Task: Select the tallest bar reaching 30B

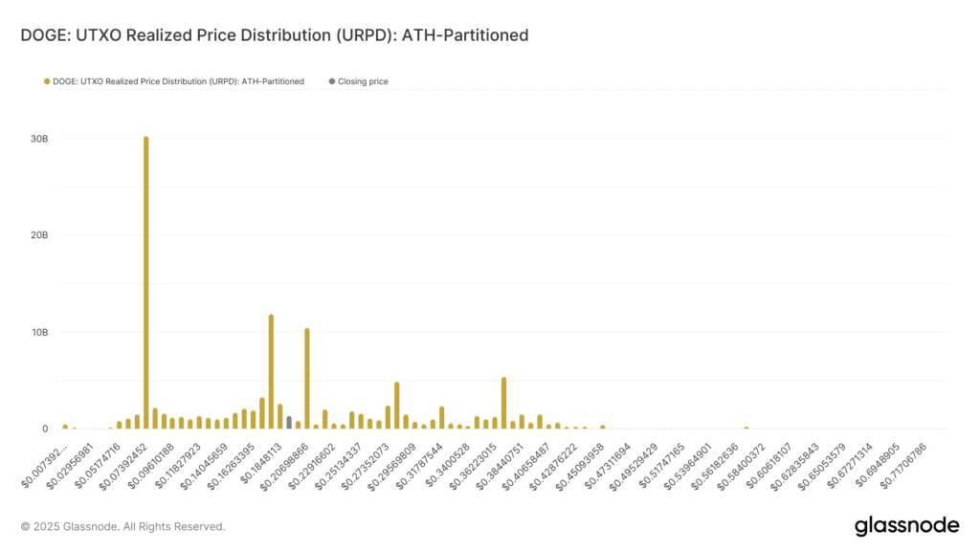Action: [x=145, y=287]
